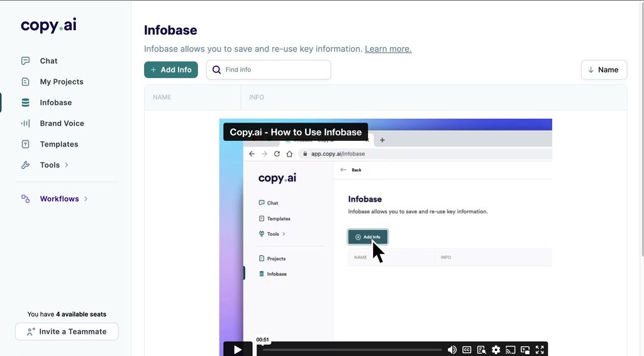Focus the Find info search field
The height and width of the screenshot is (356, 644).
269,70
